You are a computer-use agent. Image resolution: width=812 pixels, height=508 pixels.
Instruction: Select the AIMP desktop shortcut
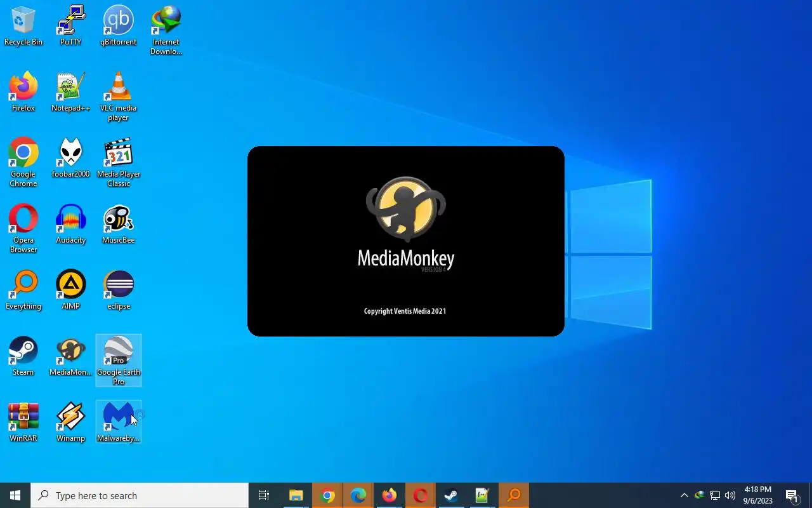click(x=70, y=290)
